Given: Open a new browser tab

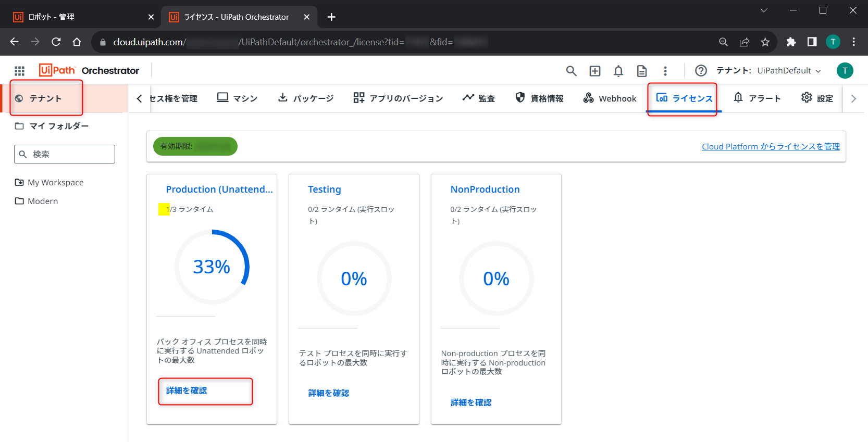Looking at the screenshot, I should [x=331, y=17].
